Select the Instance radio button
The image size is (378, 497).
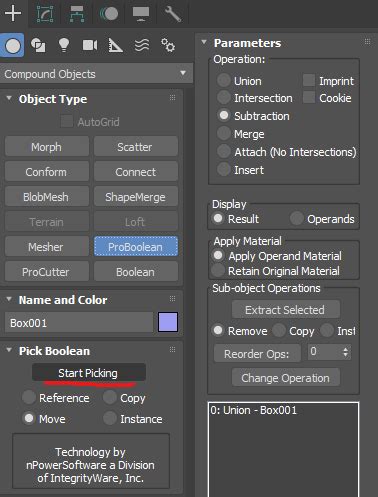pyautogui.click(x=110, y=418)
